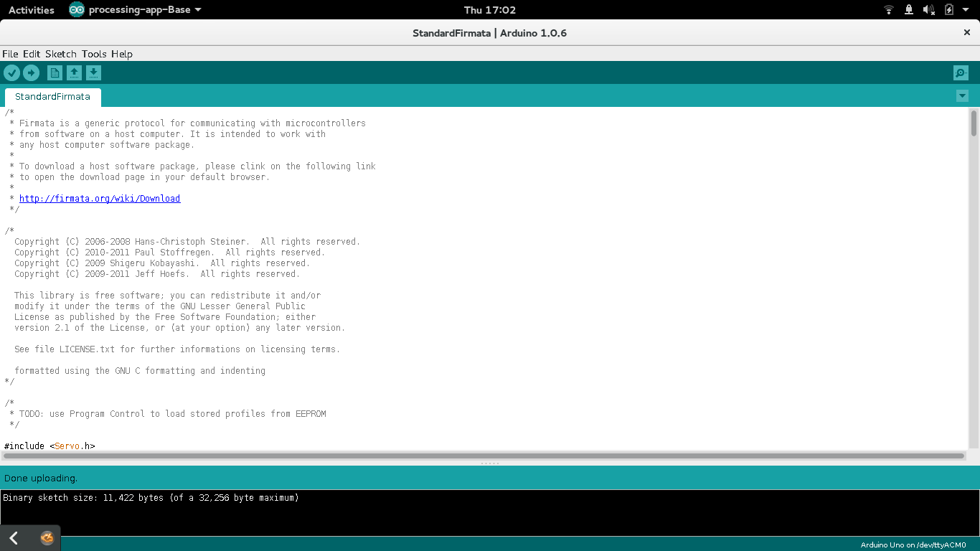The height and width of the screenshot is (551, 980).
Task: Click the 'See file LICENSE.txt' comment line
Action: (177, 349)
